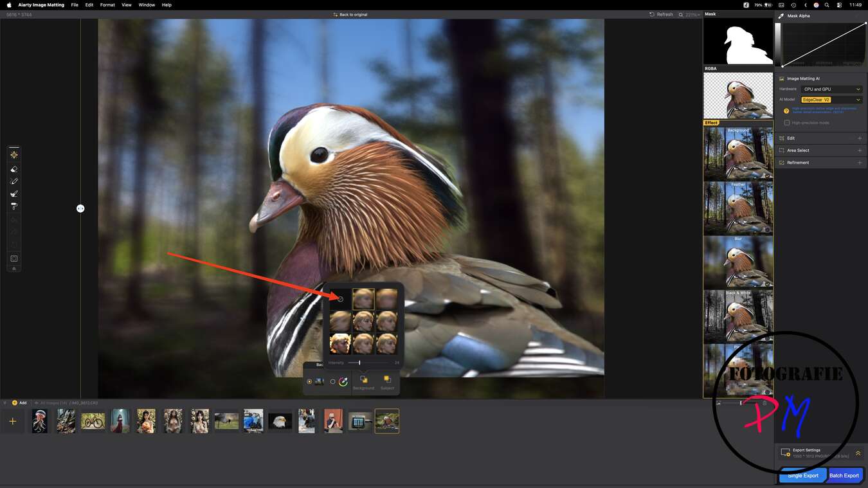This screenshot has width=868, height=488.
Task: Open the Hardware dropdown set to CPU and GPU
Action: coord(831,89)
